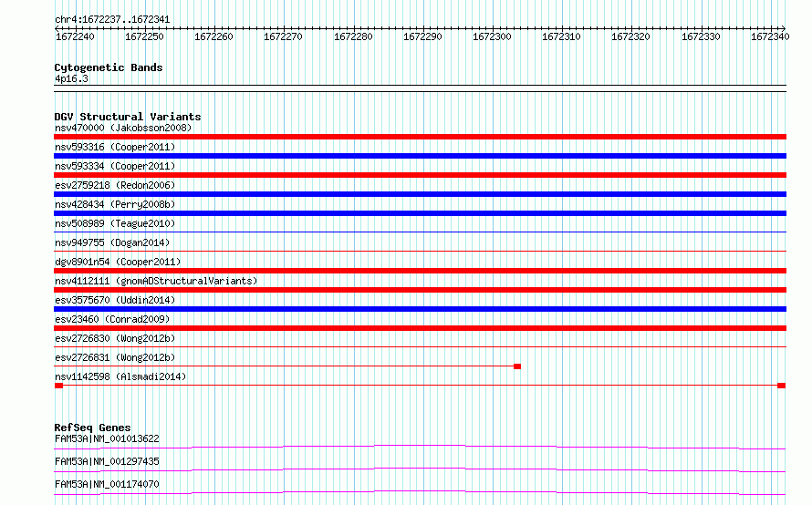Click the magenta line under FAM53A|NM_001013622
This screenshot has height=505, width=812.
420,447
